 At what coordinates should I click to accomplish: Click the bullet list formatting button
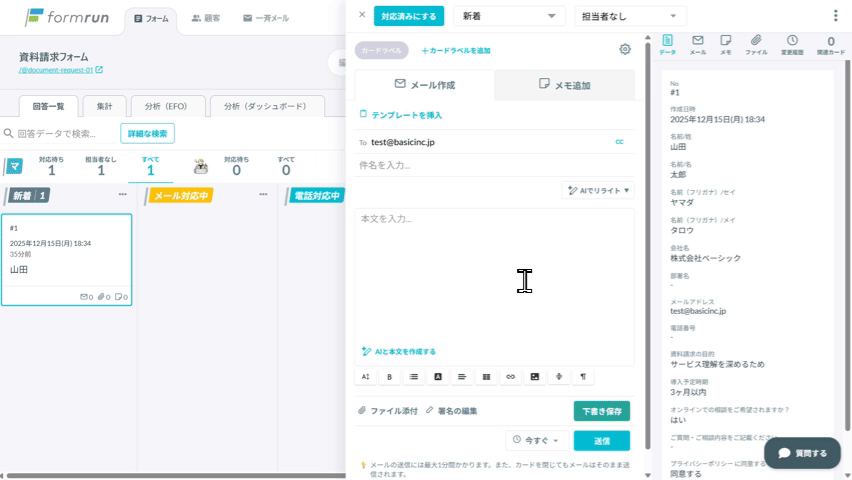(414, 377)
